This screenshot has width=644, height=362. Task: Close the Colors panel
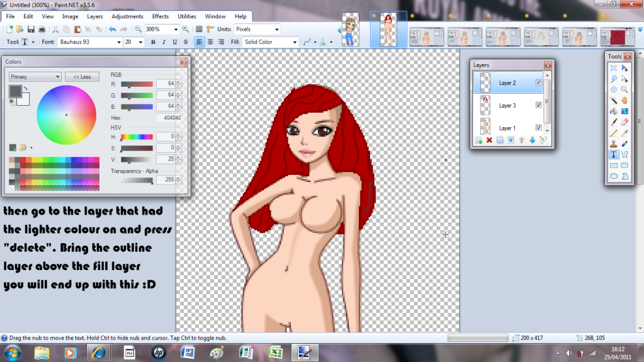tap(184, 62)
